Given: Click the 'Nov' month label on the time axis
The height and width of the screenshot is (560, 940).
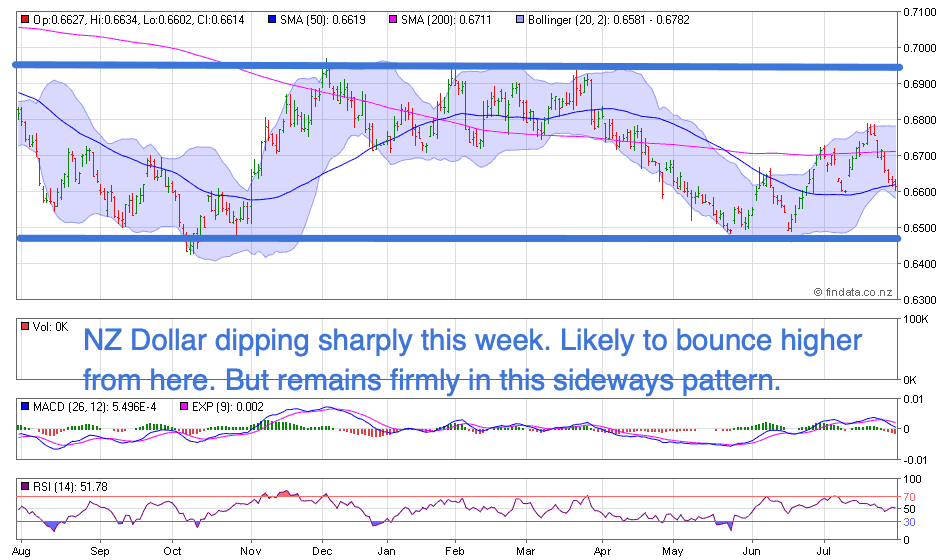Looking at the screenshot, I should (x=251, y=551).
